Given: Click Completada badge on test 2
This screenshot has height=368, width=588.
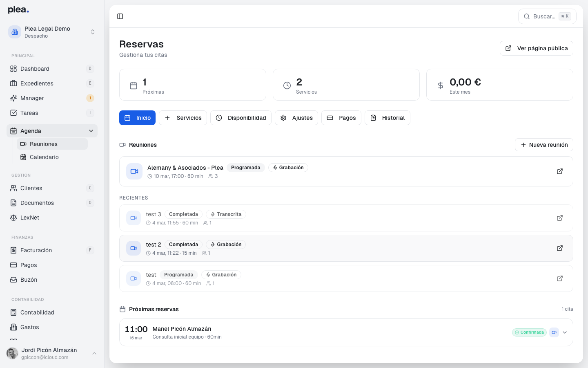Looking at the screenshot, I should [x=183, y=245].
